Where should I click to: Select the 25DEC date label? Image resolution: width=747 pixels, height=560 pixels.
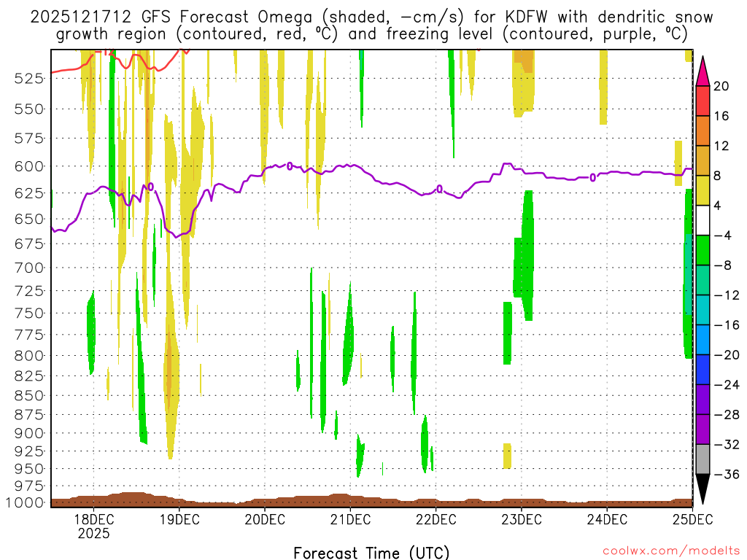[x=693, y=519]
